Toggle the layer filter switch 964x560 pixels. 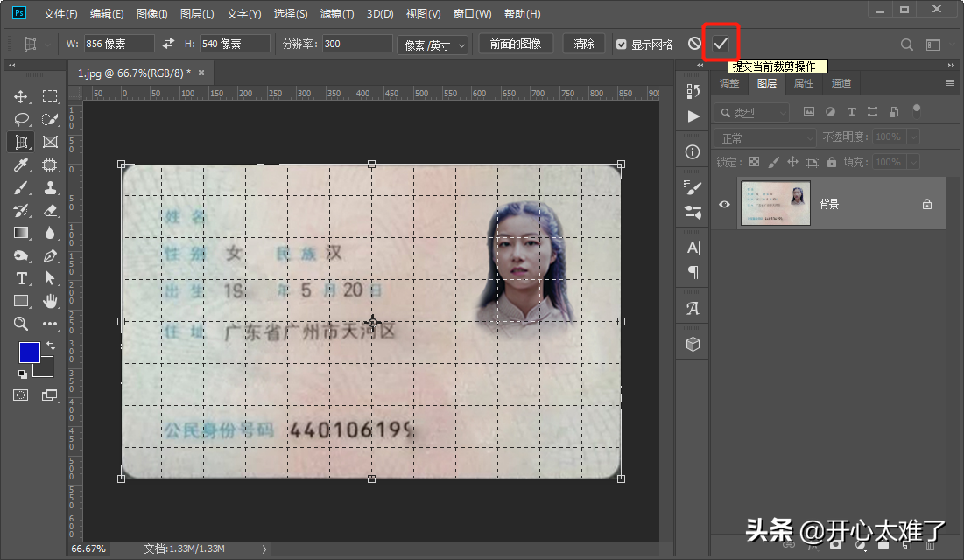[917, 111]
